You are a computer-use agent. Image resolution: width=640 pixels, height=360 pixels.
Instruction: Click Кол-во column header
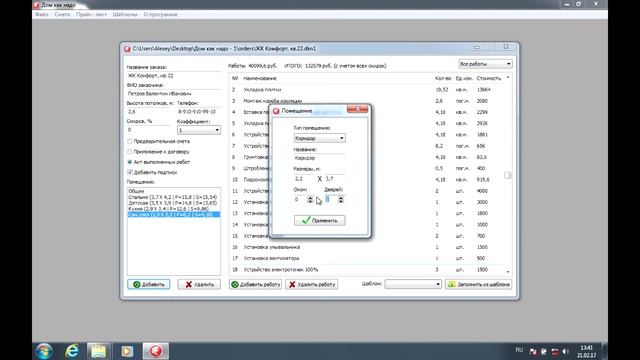[x=443, y=78]
